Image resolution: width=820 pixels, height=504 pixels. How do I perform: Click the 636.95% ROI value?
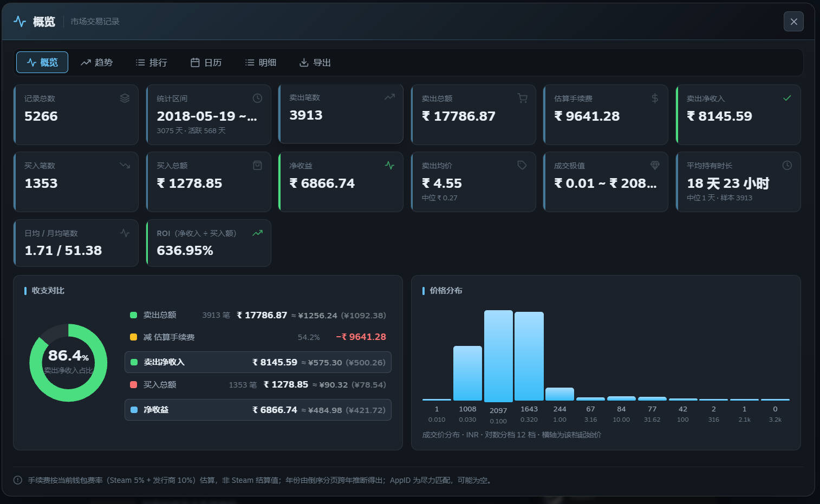click(185, 251)
